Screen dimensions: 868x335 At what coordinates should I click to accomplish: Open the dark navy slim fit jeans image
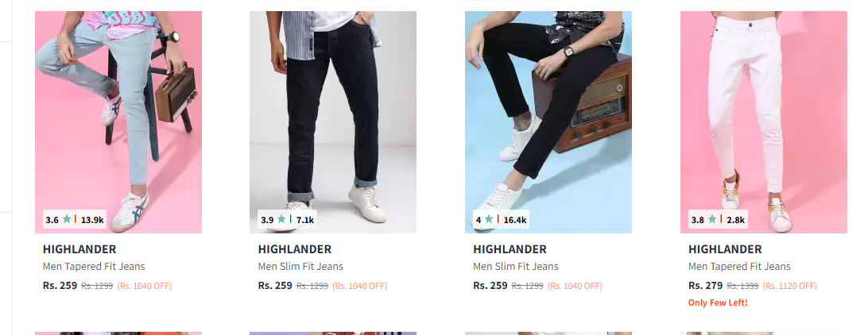333,122
